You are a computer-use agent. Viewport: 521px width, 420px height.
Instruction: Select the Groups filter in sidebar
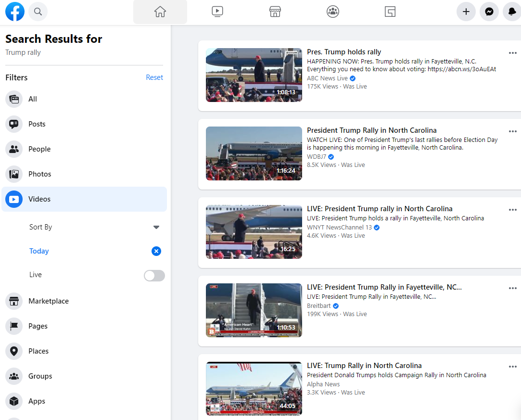[84, 376]
